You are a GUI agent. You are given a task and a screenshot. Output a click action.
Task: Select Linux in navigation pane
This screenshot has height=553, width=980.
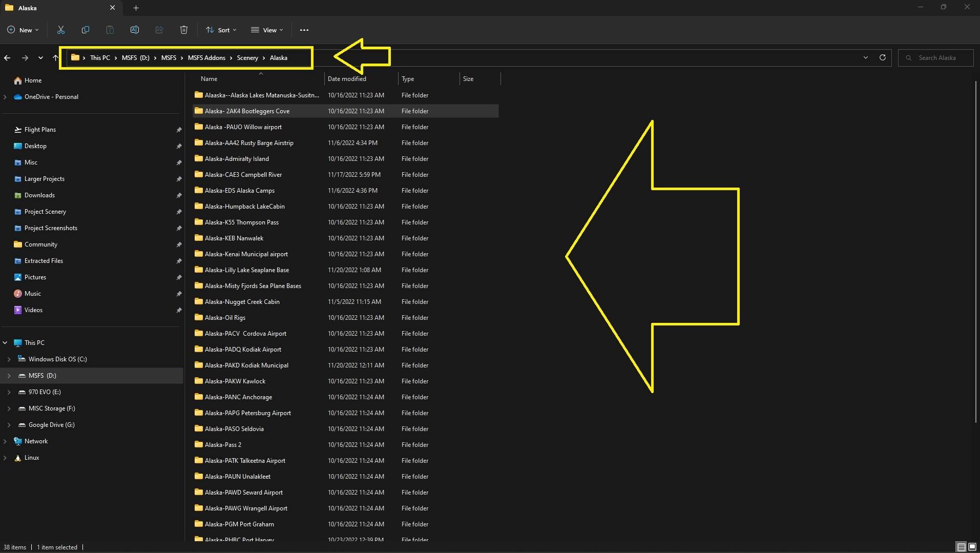coord(32,458)
